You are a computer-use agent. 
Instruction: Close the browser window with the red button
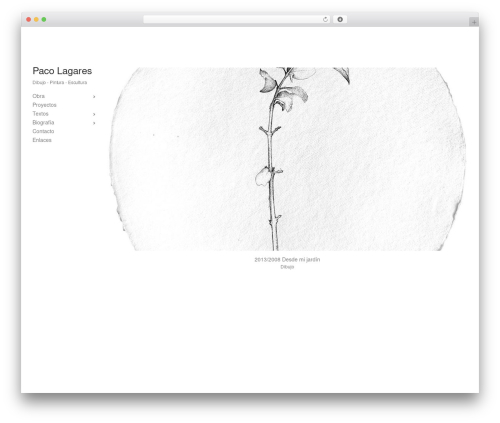pos(29,19)
